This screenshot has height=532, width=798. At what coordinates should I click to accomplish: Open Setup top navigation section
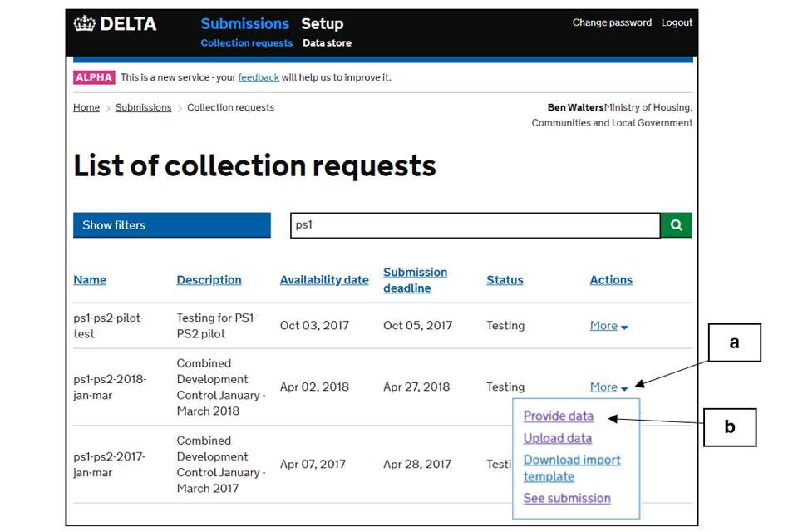click(322, 24)
